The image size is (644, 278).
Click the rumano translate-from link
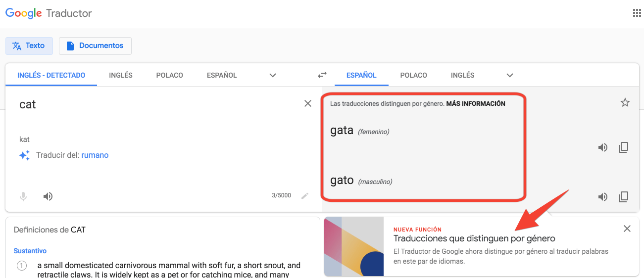pos(95,155)
